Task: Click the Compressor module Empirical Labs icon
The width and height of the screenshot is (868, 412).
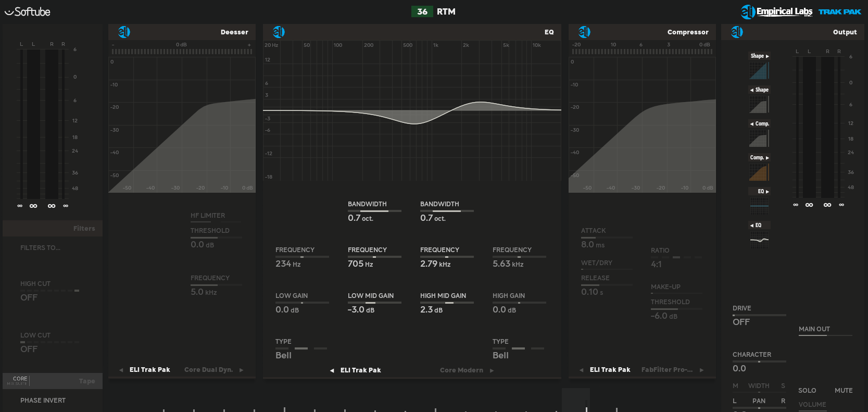Action: (584, 32)
